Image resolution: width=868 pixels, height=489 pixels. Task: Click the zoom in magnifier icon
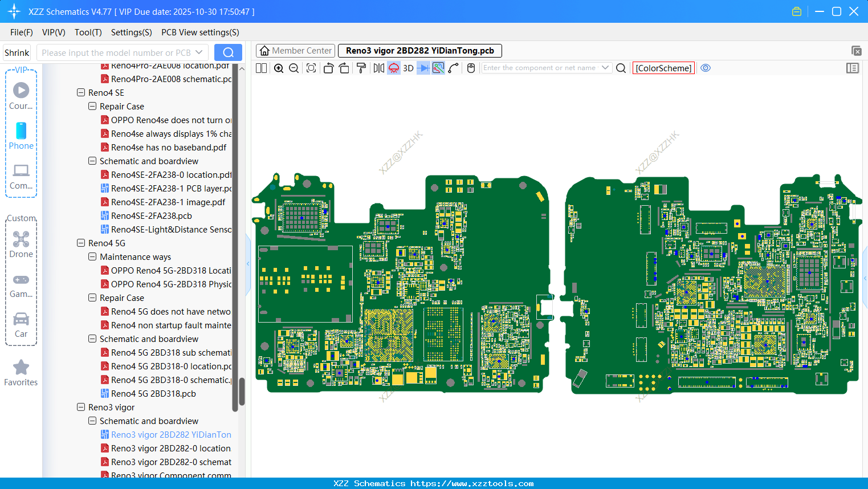click(x=279, y=68)
